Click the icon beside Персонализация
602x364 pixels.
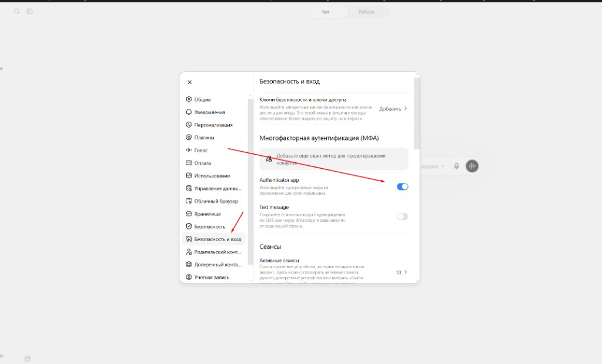point(189,125)
